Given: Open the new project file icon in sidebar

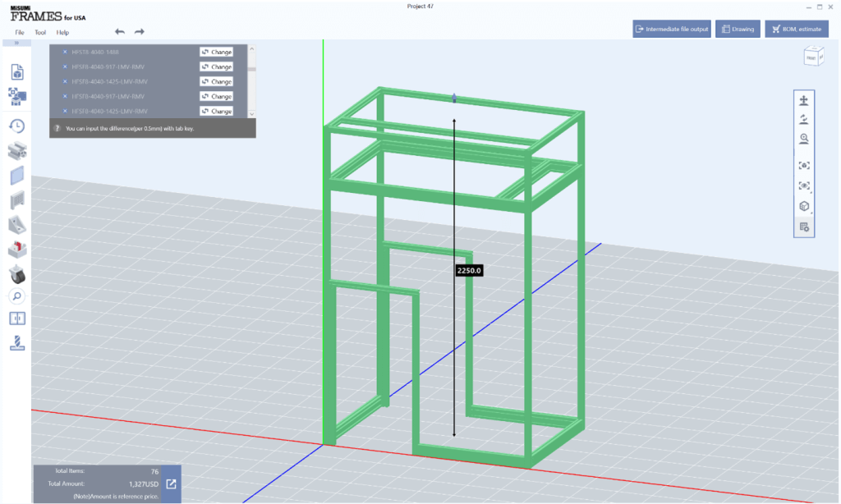Looking at the screenshot, I should tap(17, 72).
